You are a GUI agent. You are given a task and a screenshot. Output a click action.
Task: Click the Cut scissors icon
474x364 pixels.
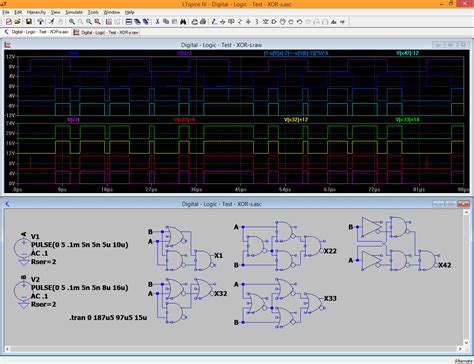157,22
